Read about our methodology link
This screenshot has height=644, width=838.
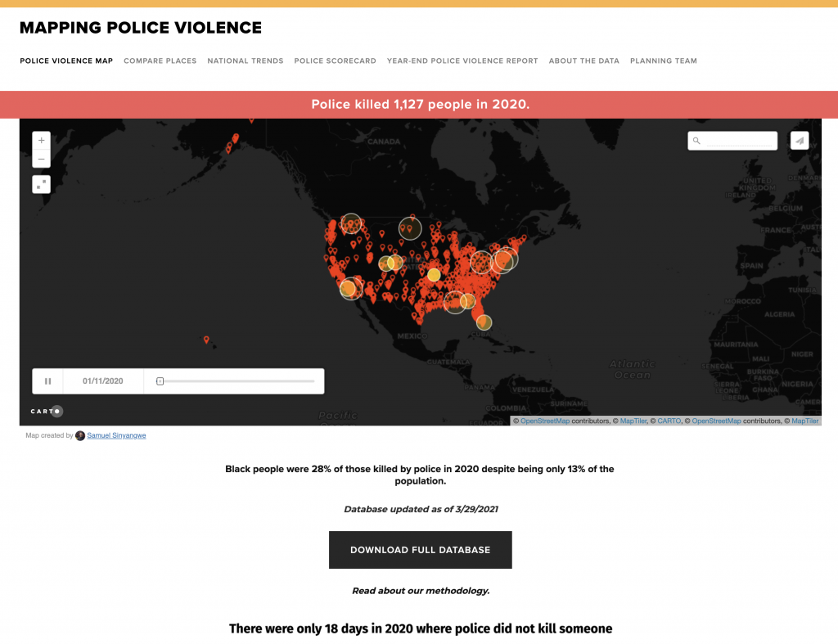tap(421, 590)
